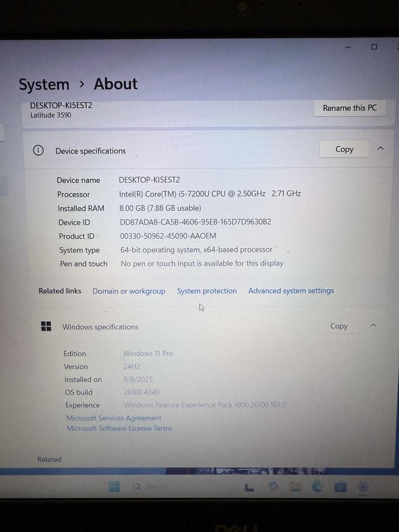The width and height of the screenshot is (399, 532).
Task: Click the Windows Start button on taskbar
Action: [114, 487]
